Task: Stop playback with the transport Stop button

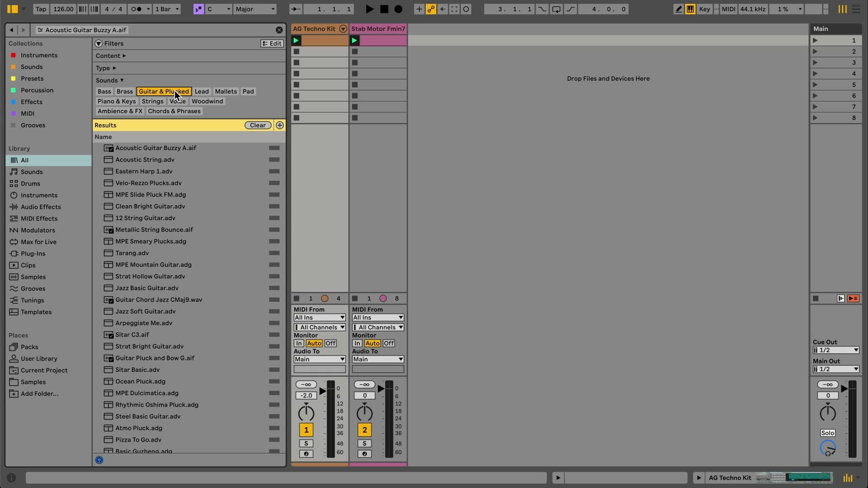Action: coord(384,9)
